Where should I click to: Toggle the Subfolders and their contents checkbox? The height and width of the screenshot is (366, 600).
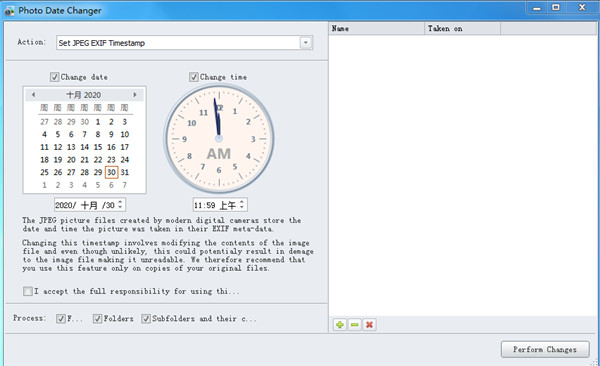(x=146, y=319)
